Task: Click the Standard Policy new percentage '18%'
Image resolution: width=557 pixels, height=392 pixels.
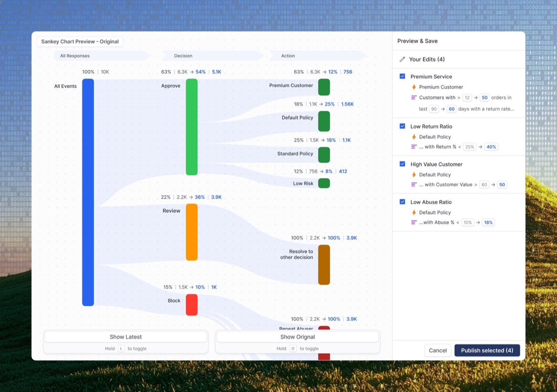Action: pos(331,140)
